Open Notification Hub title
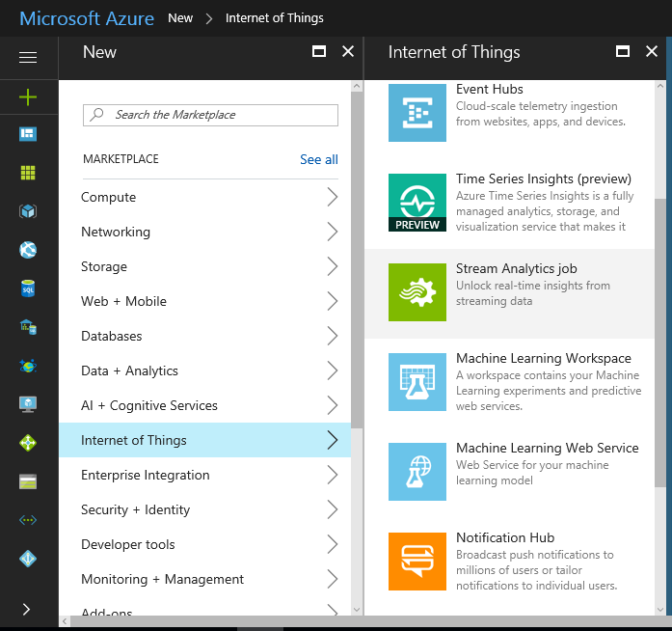The height and width of the screenshot is (631, 672). 505,537
